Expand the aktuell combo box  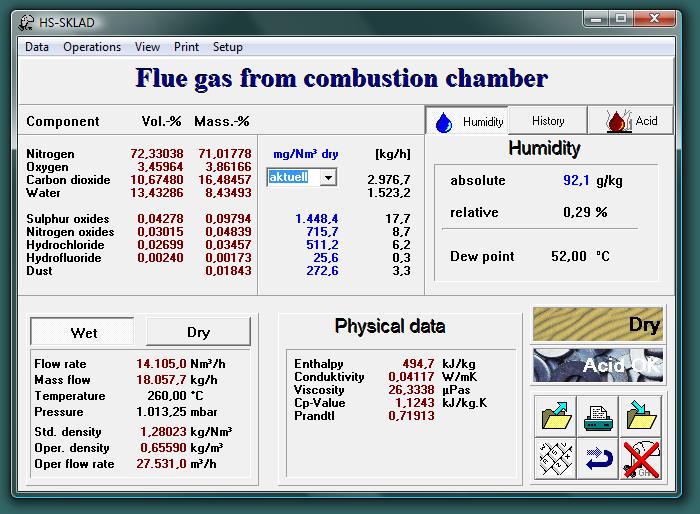[x=327, y=177]
